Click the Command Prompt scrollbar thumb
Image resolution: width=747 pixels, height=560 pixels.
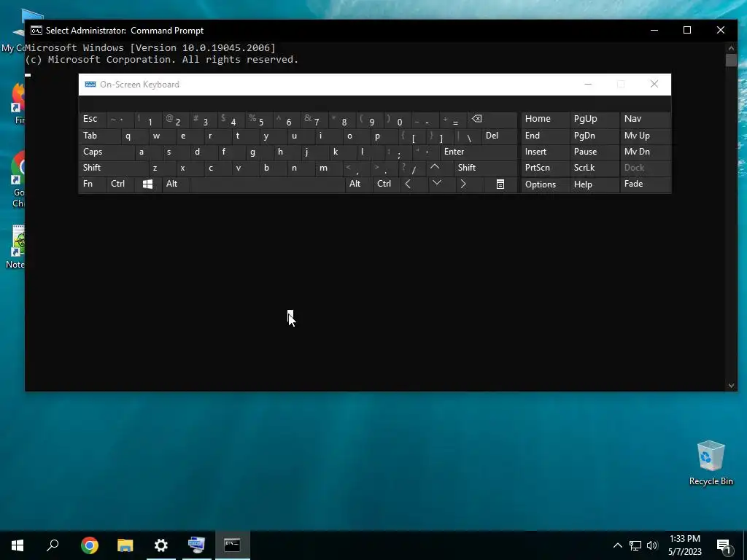click(731, 60)
